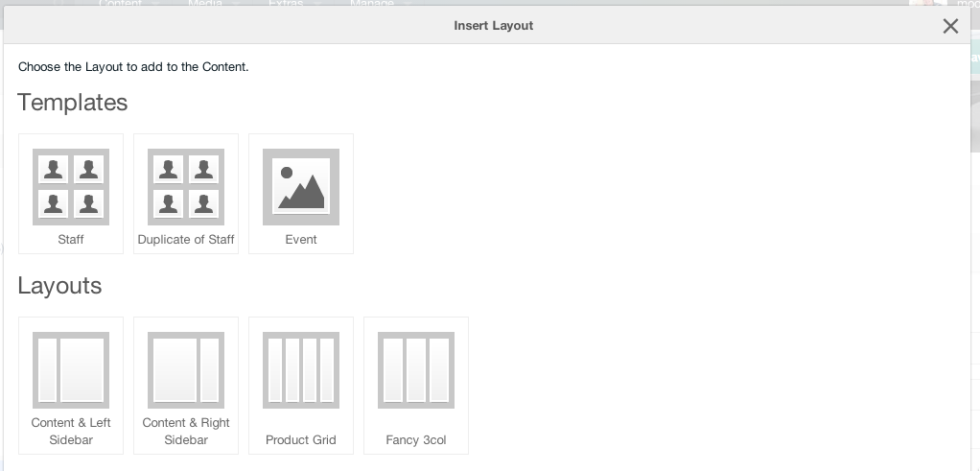Open the Media menu in top bar
This screenshot has height=471, width=980.
click(205, 3)
